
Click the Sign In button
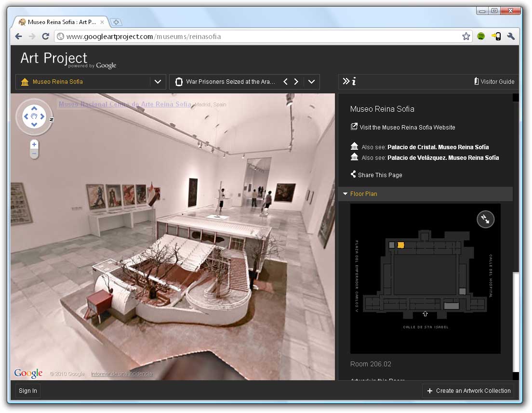coord(28,391)
